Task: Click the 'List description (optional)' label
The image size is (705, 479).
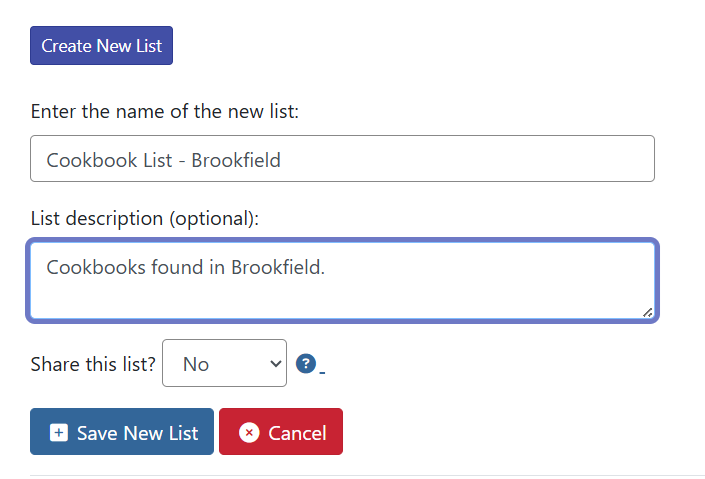Action: point(145,218)
